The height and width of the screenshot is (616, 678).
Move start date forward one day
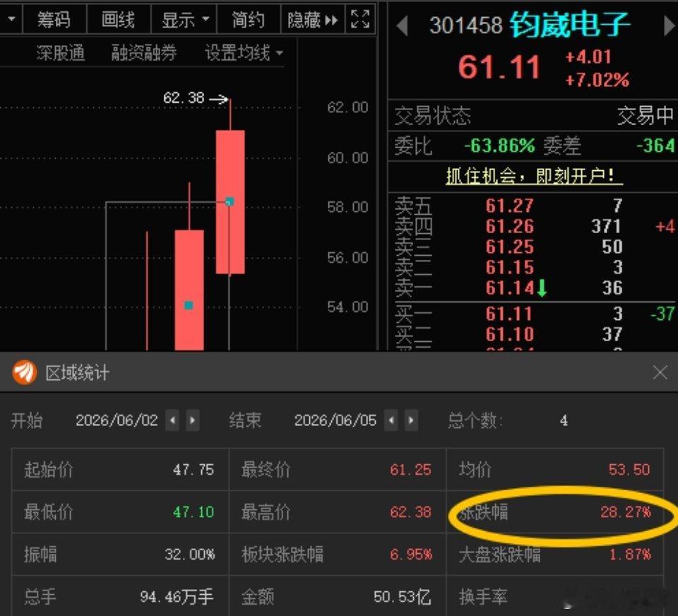(192, 420)
